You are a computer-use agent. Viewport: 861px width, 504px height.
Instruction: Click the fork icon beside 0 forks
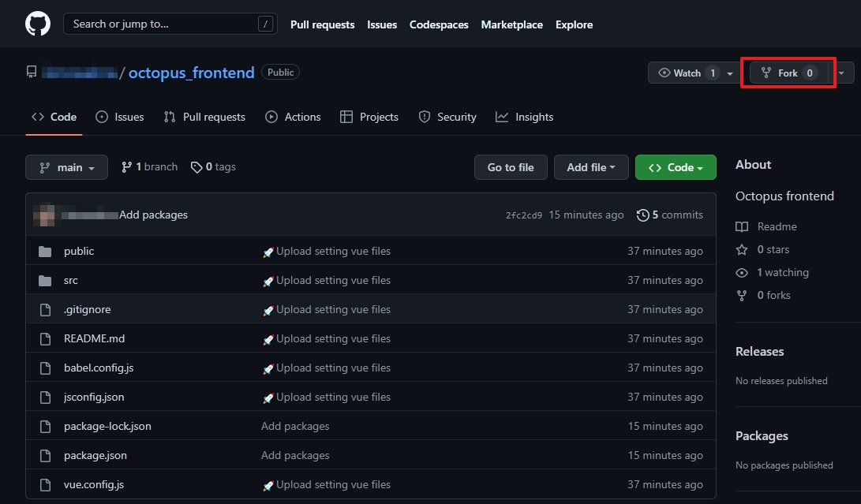click(x=742, y=296)
